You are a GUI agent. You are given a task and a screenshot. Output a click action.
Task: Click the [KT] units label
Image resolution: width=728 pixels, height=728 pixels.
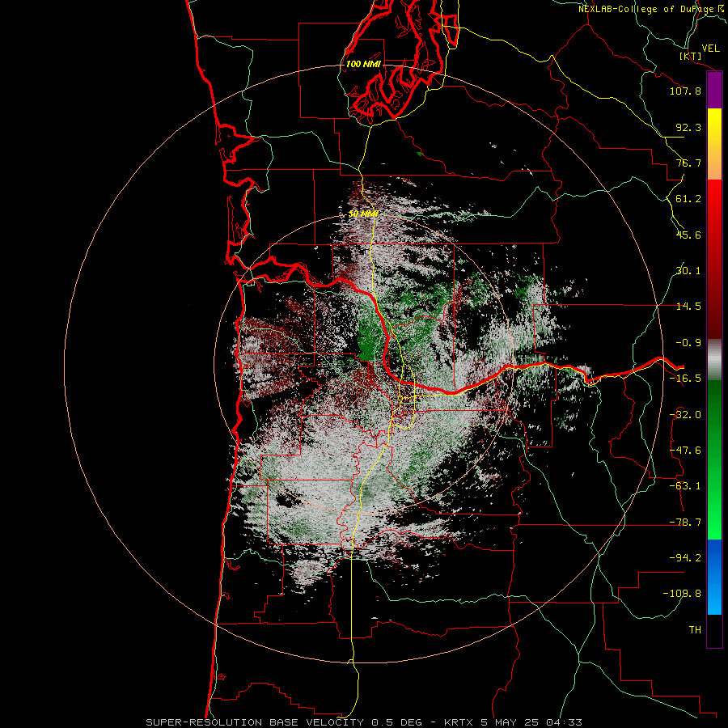[691, 56]
